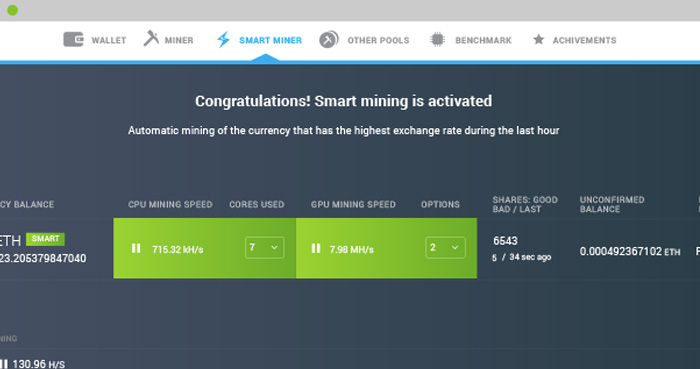Pause GPU mining at 7.98 MH/s

(316, 248)
